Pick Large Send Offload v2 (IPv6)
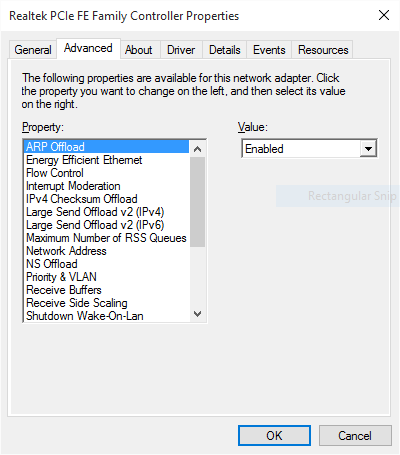This screenshot has width=400, height=455. coord(107,225)
